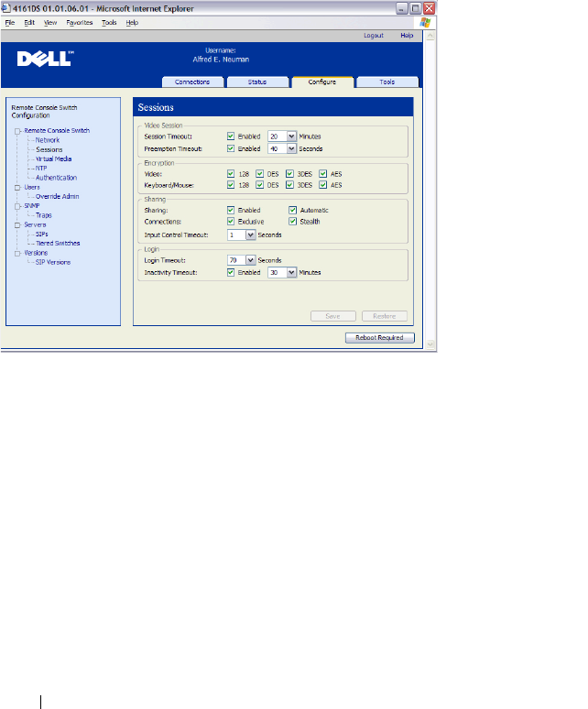Open the browser Help menu
Viewport: 588px width, 709px height.
click(132, 23)
